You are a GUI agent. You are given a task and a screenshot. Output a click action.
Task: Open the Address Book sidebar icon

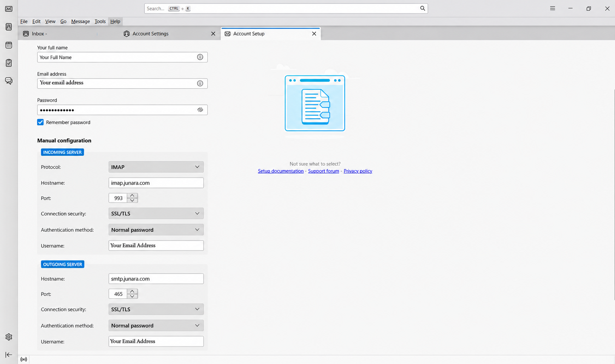click(9, 27)
